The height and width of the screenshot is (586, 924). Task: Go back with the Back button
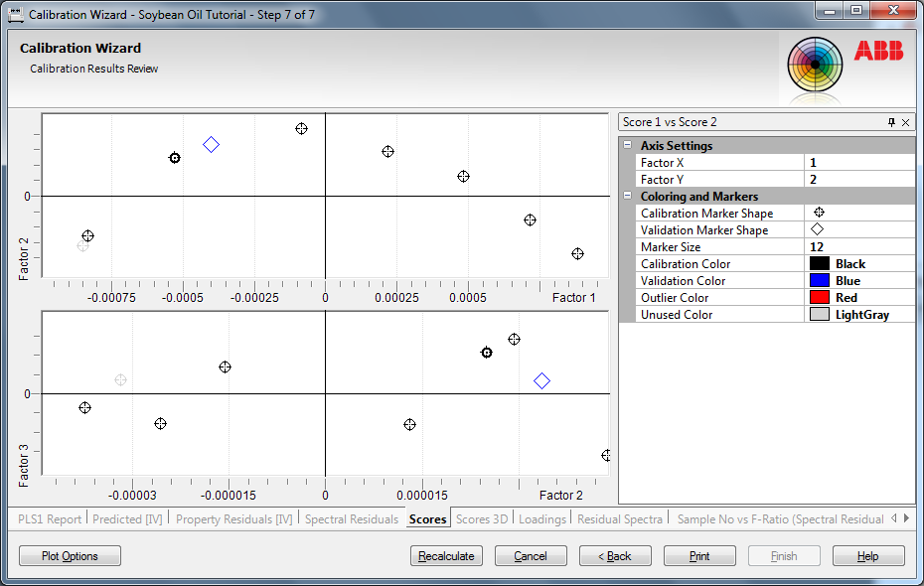coord(615,556)
